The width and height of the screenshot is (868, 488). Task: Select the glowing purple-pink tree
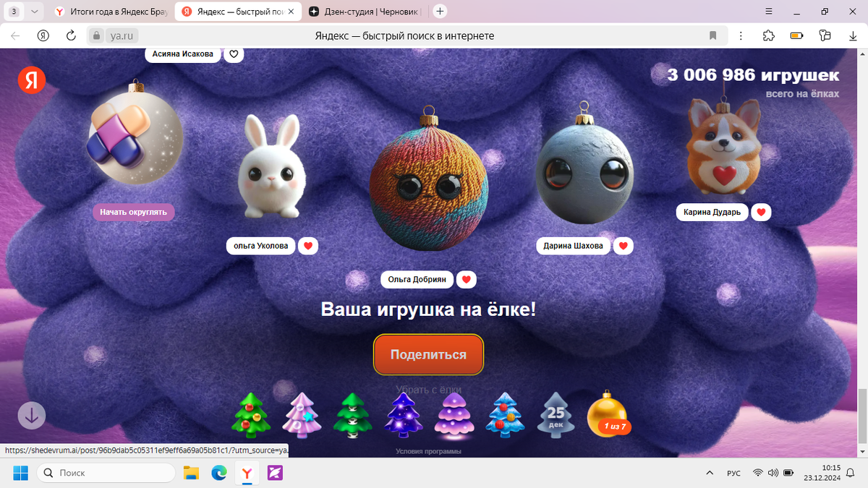454,415
